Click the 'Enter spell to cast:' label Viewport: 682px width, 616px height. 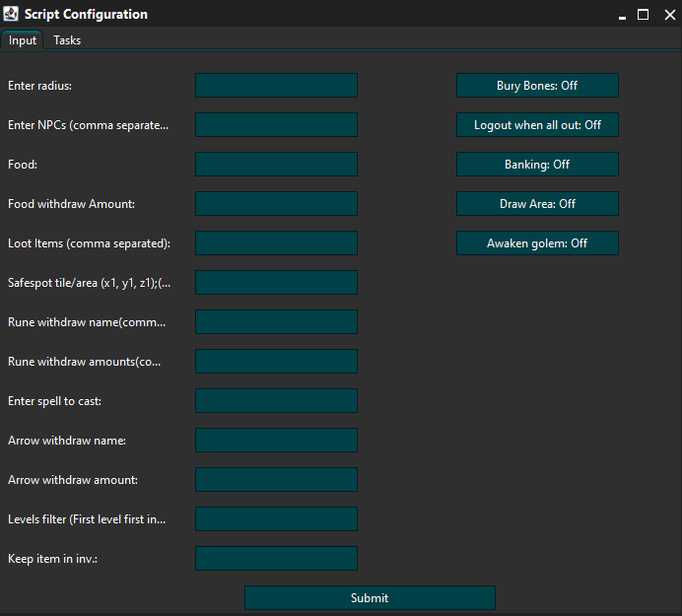(55, 401)
